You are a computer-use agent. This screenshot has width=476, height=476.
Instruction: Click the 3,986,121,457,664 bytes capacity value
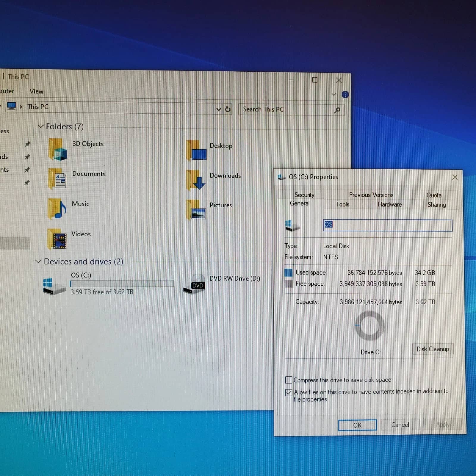[371, 302]
